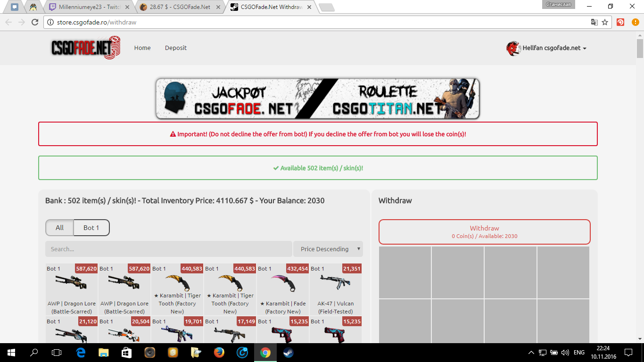Open Steam from the taskbar

click(289, 352)
